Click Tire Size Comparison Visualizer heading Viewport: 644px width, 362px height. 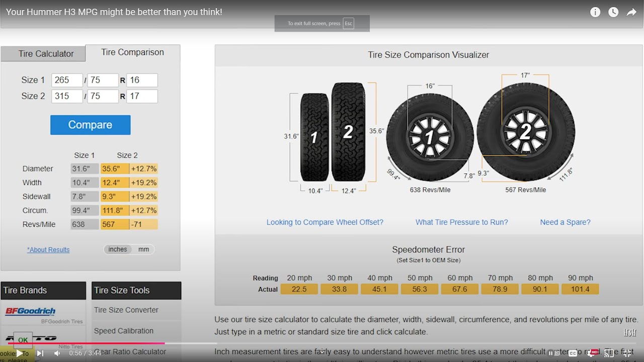point(429,55)
